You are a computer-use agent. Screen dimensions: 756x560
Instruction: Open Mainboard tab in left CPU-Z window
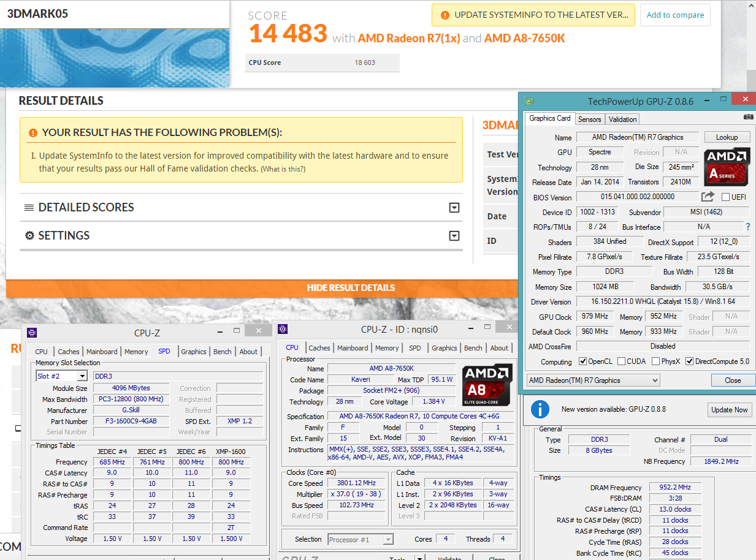102,352
